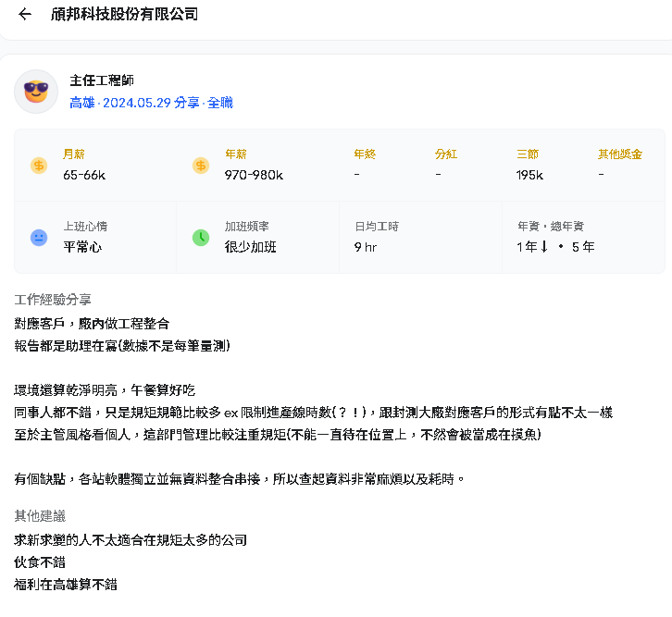Open the 高雄 · 2024.05.29 分享 · 全職 link

(x=151, y=103)
